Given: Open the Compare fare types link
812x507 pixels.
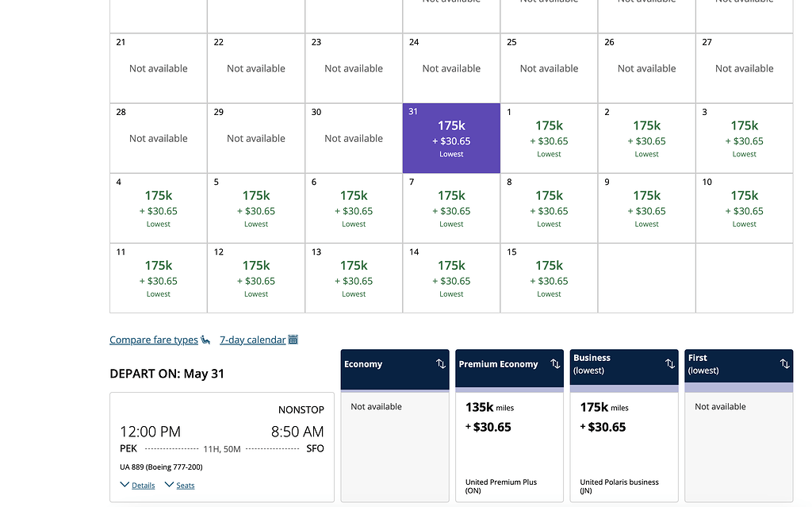Looking at the screenshot, I should [154, 340].
